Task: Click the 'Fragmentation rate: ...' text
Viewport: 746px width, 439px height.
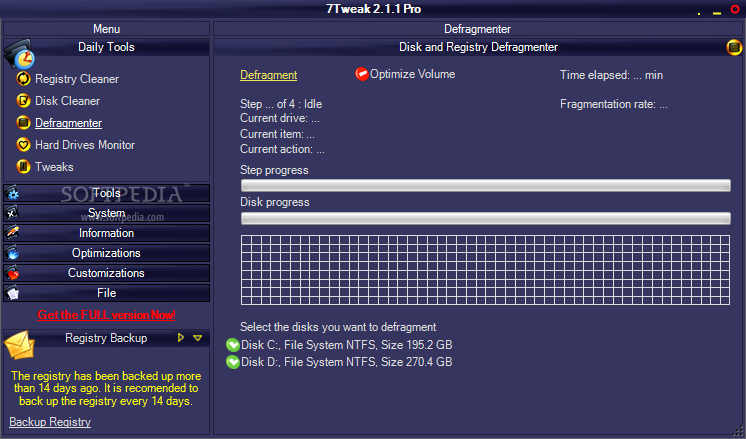Action: tap(614, 104)
